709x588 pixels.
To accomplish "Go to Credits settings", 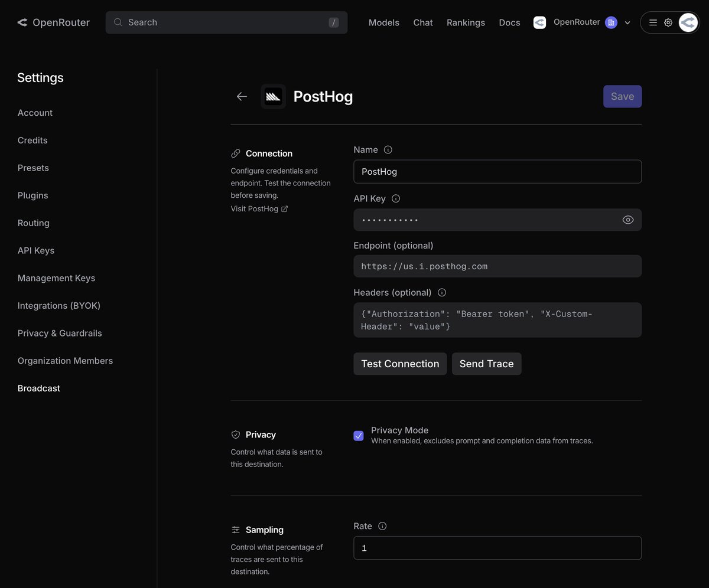I will [32, 141].
